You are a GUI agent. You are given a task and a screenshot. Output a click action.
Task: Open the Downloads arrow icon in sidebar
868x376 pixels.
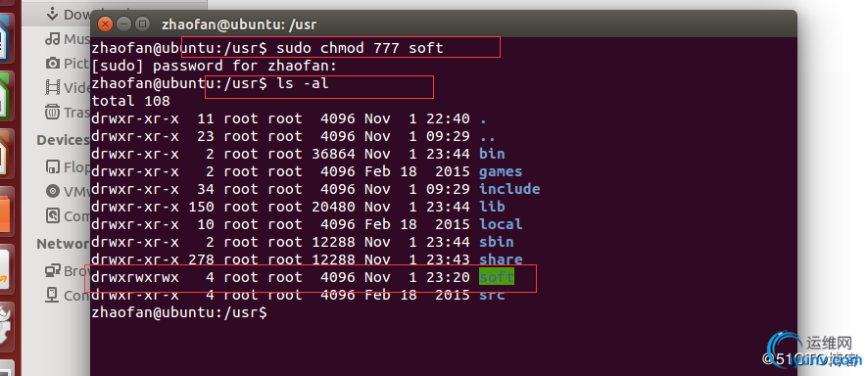(x=53, y=14)
